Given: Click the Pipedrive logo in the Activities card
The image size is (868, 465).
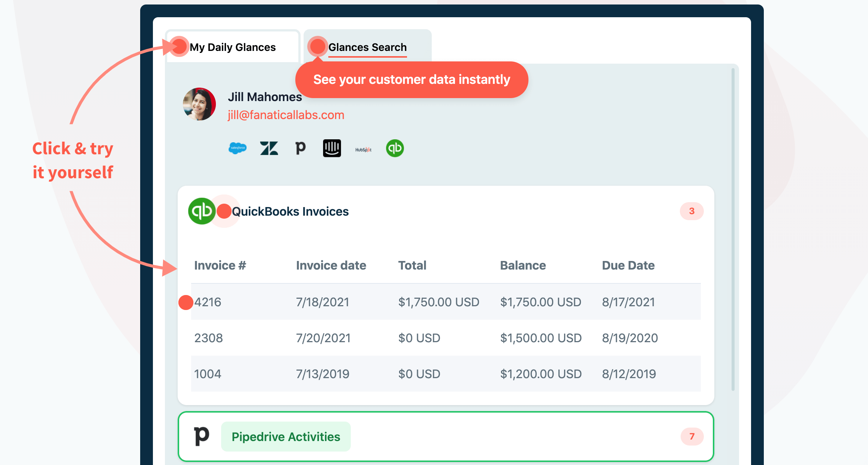Looking at the screenshot, I should coord(202,436).
